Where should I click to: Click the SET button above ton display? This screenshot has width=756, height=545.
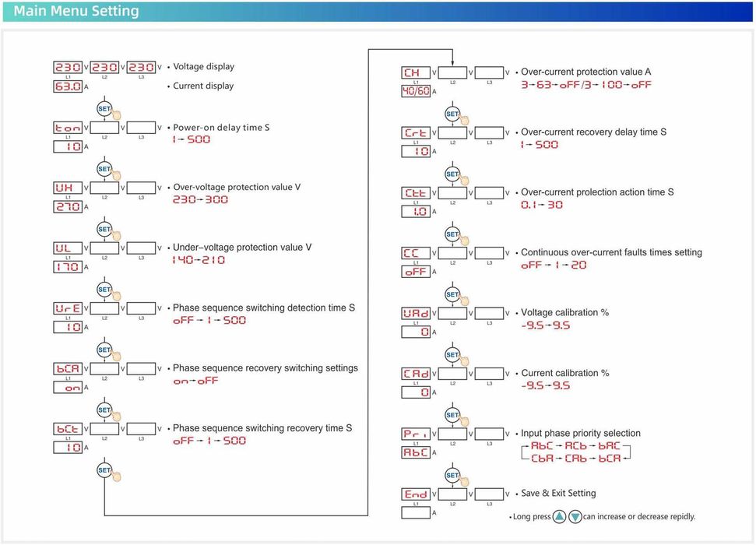pos(104,108)
